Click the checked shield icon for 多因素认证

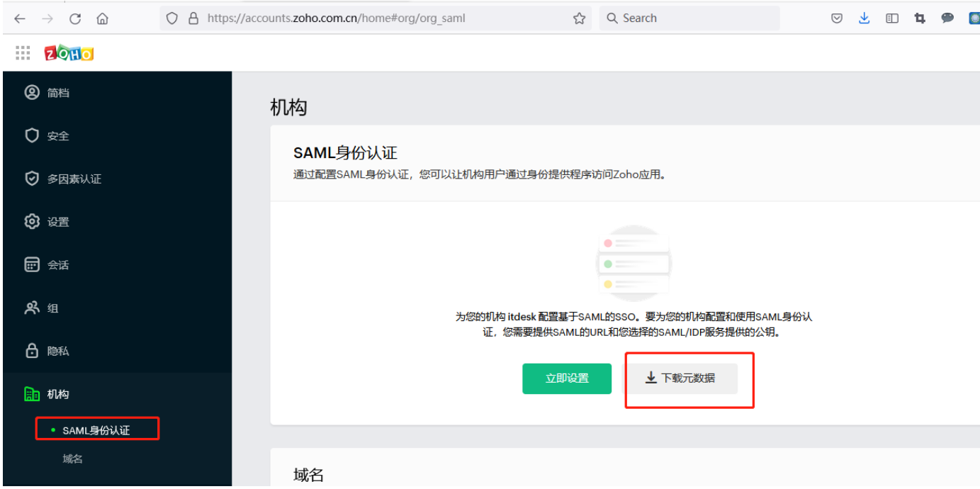point(32,179)
